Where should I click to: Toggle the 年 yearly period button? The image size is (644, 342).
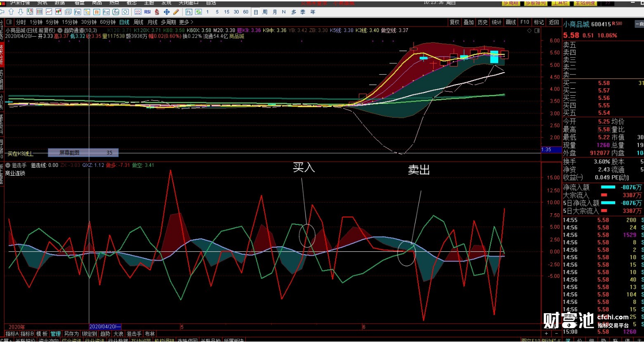(x=312, y=12)
